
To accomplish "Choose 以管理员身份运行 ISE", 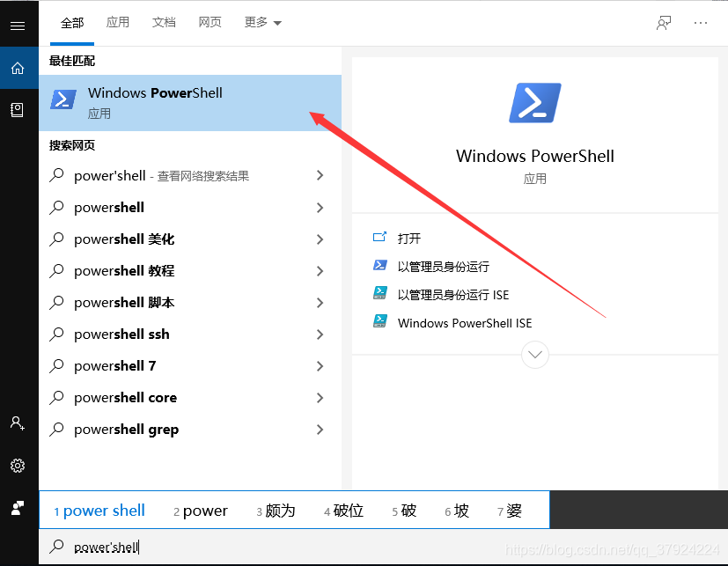I will click(x=453, y=295).
